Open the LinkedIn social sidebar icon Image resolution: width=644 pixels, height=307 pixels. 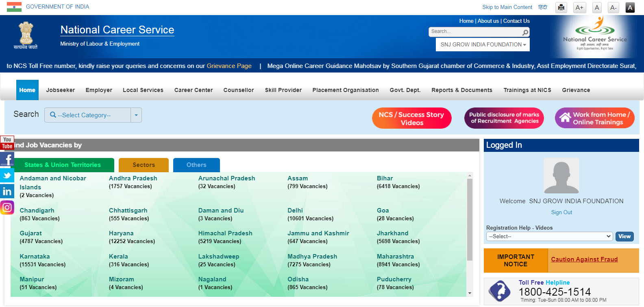point(7,191)
